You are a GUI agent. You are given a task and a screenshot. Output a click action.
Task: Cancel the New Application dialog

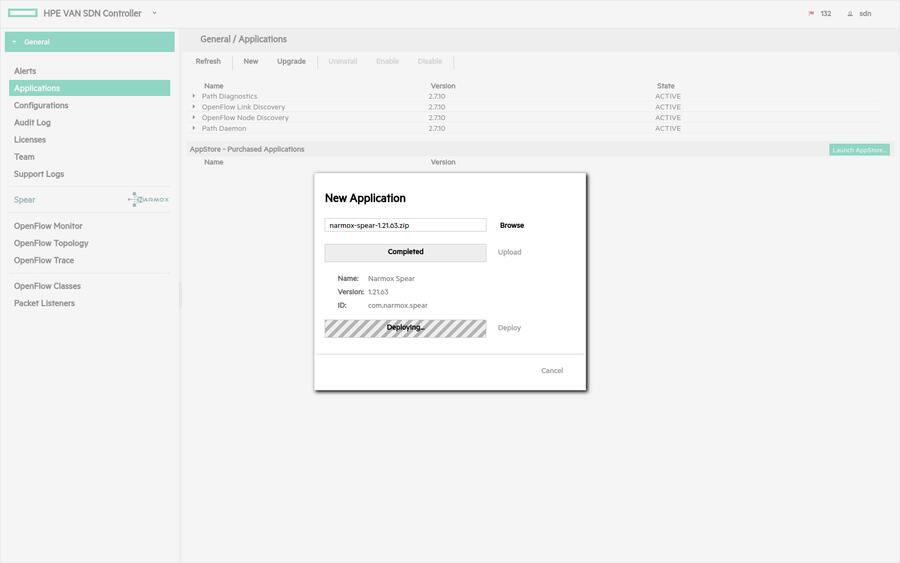tap(552, 371)
